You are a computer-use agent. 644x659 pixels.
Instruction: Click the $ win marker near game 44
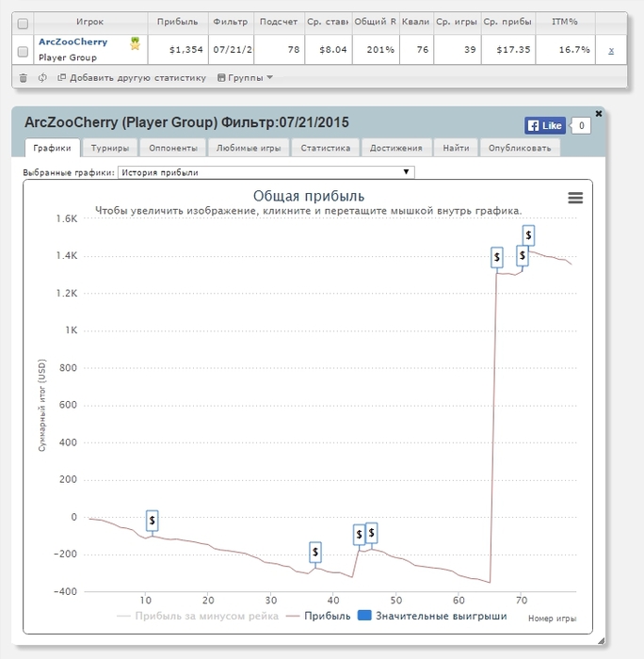(x=359, y=535)
